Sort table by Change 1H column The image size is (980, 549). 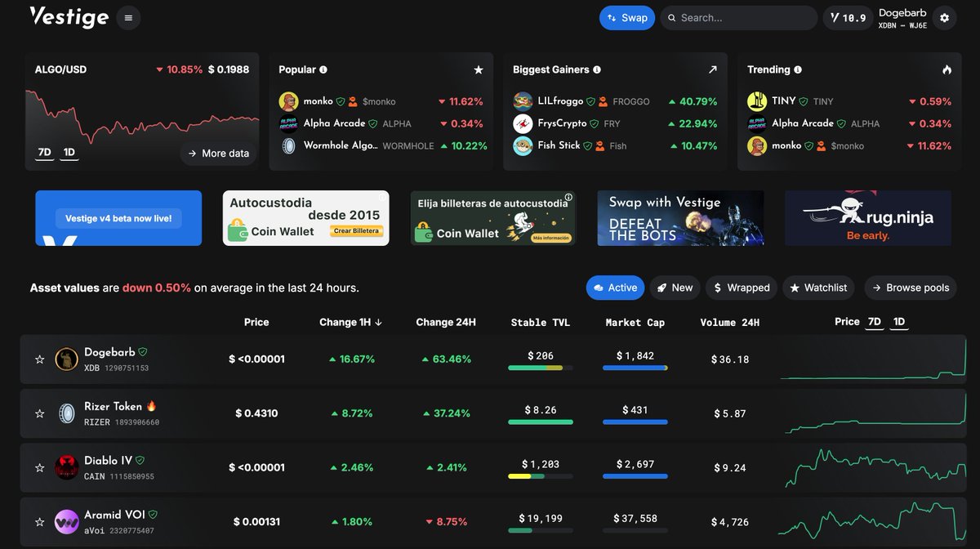(x=351, y=323)
